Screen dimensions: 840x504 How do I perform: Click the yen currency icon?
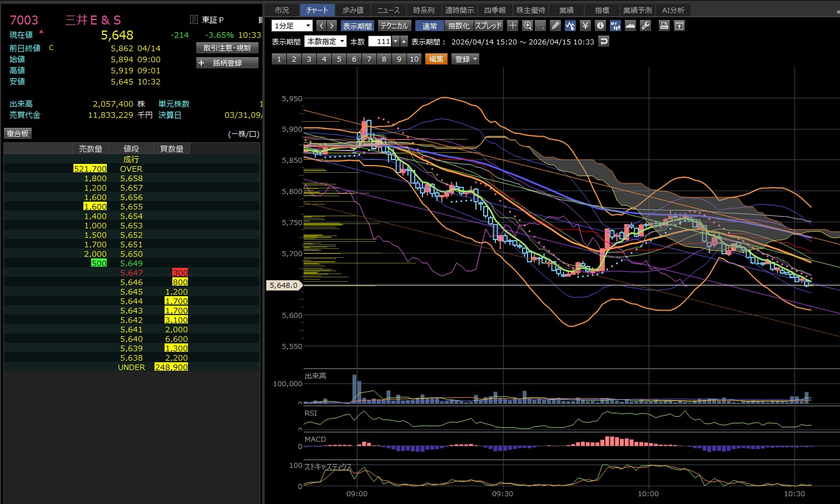(585, 26)
